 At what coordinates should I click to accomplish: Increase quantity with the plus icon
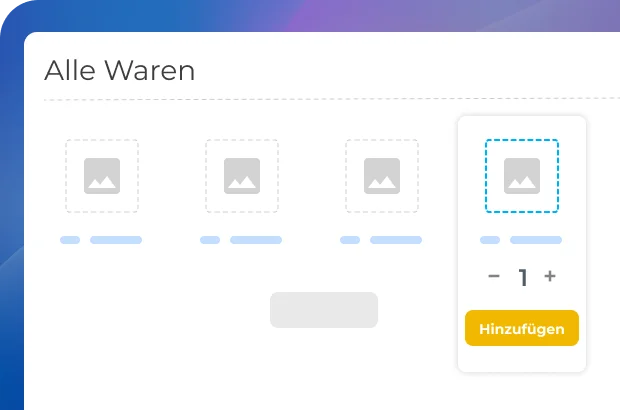tap(550, 276)
